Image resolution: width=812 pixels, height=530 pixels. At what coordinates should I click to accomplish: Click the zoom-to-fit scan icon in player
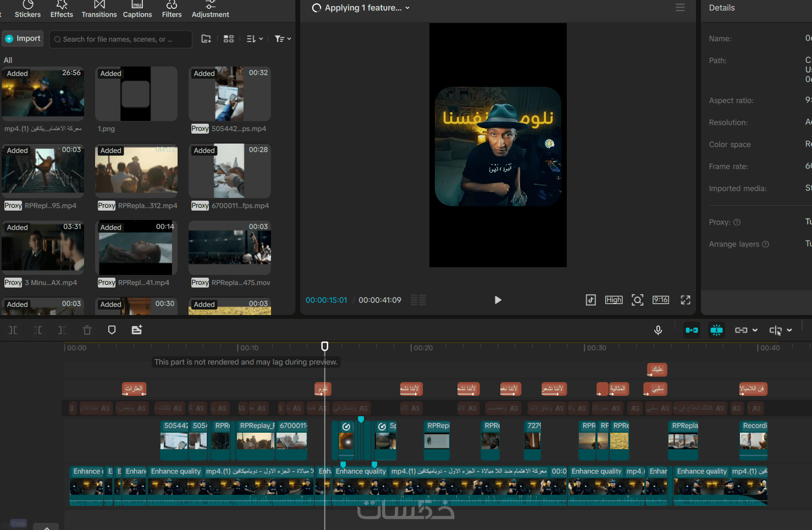pos(637,300)
